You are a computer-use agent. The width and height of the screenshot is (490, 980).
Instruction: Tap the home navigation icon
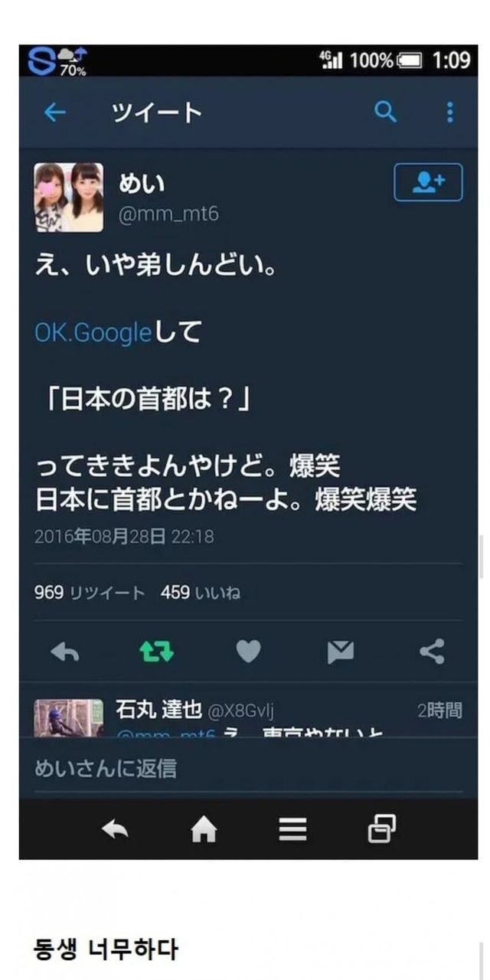204,830
